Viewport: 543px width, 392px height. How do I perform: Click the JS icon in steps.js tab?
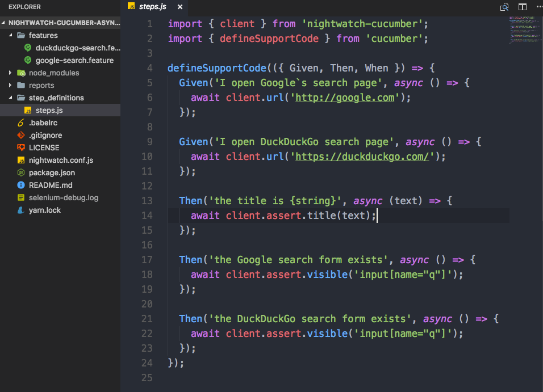pyautogui.click(x=131, y=6)
